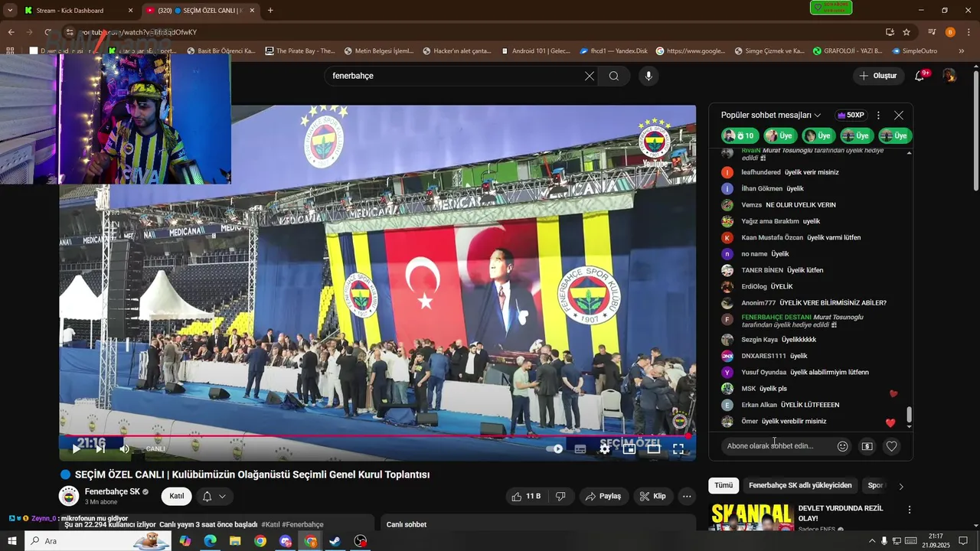This screenshot has height=551, width=980.
Task: Click the first 10 member chip in chat header
Action: click(740, 135)
